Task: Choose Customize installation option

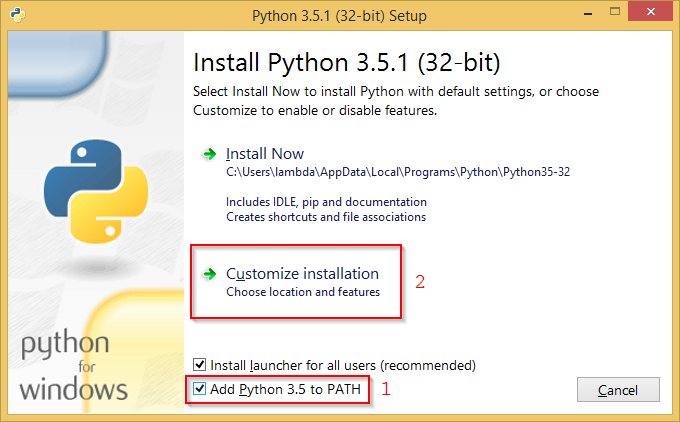Action: 302,274
